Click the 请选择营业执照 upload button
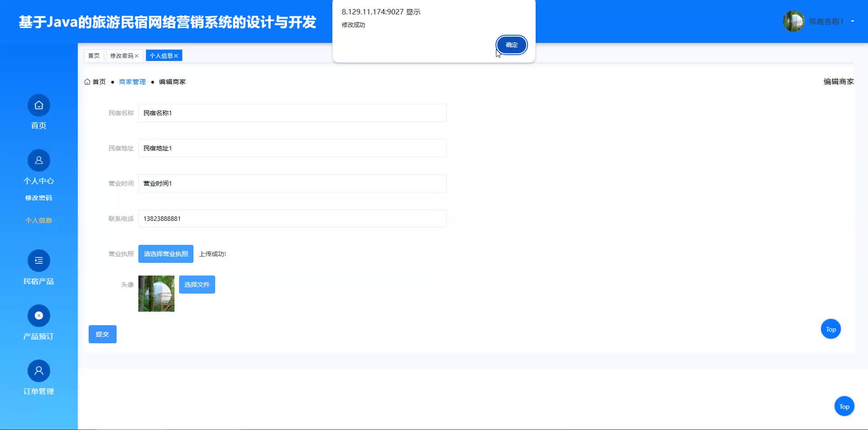Image resolution: width=868 pixels, height=430 pixels. [x=165, y=253]
